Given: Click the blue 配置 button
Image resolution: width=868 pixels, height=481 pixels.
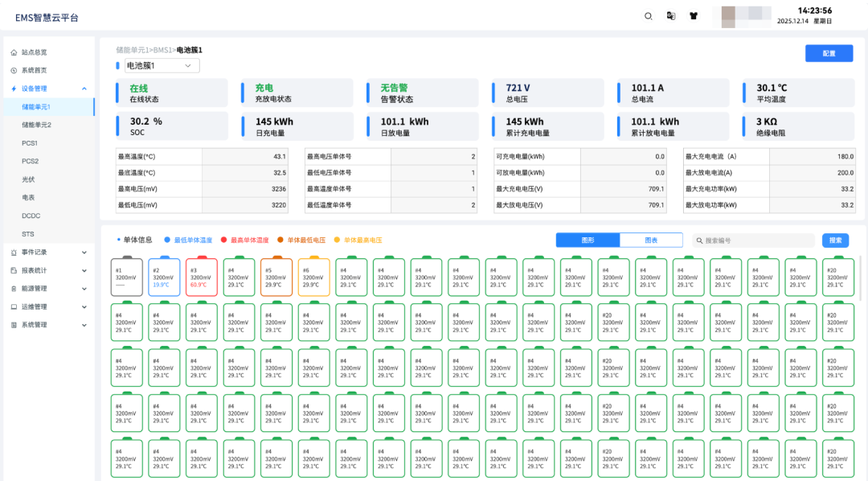Looking at the screenshot, I should click(829, 53).
